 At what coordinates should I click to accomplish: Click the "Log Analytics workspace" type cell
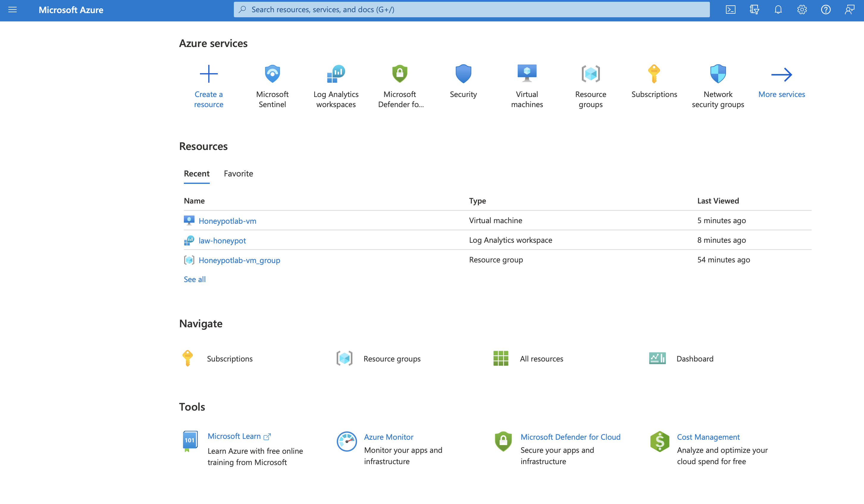[x=511, y=240]
